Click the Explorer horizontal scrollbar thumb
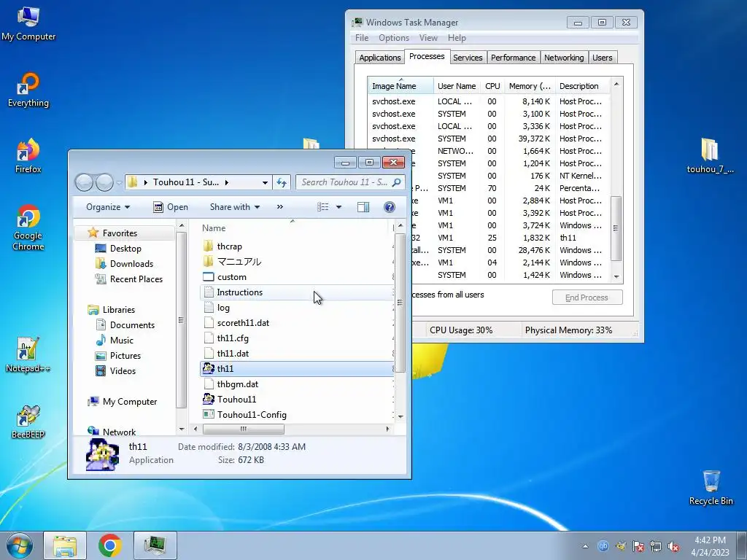Viewport: 747px width, 560px height. tap(244, 429)
